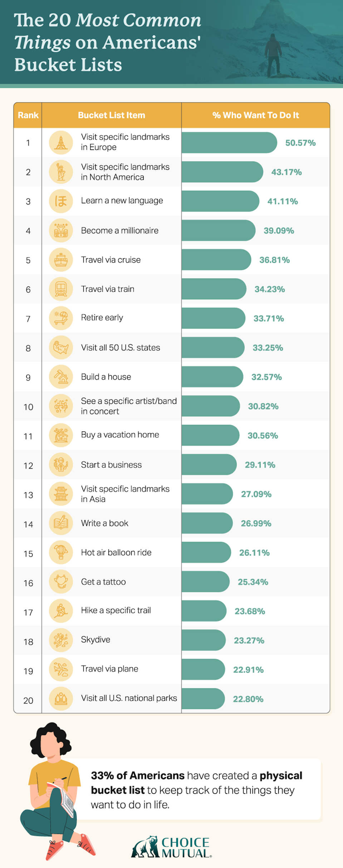Click the cruise ship icon
This screenshot has width=343, height=868.
pos(61,260)
